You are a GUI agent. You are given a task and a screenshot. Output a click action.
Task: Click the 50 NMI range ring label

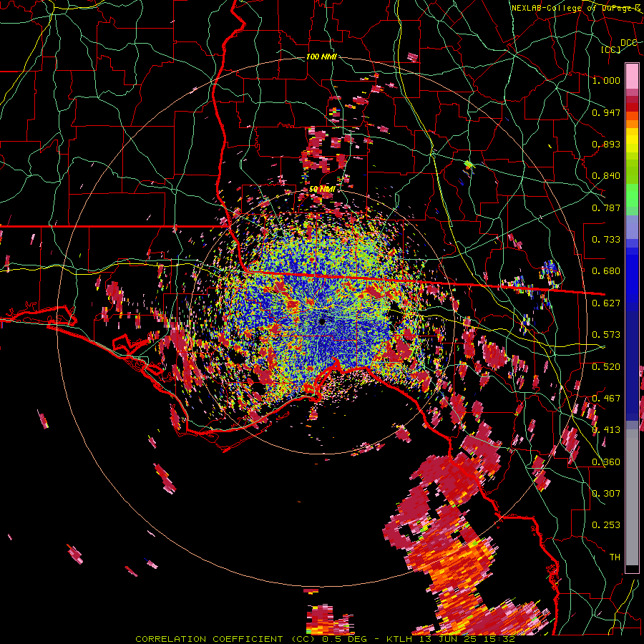322,190
